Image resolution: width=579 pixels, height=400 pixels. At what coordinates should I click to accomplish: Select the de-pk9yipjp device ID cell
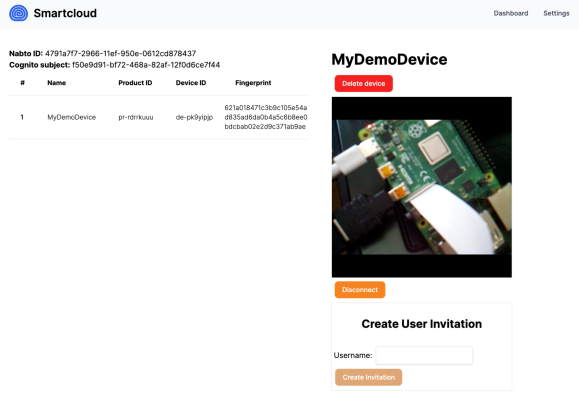point(194,117)
